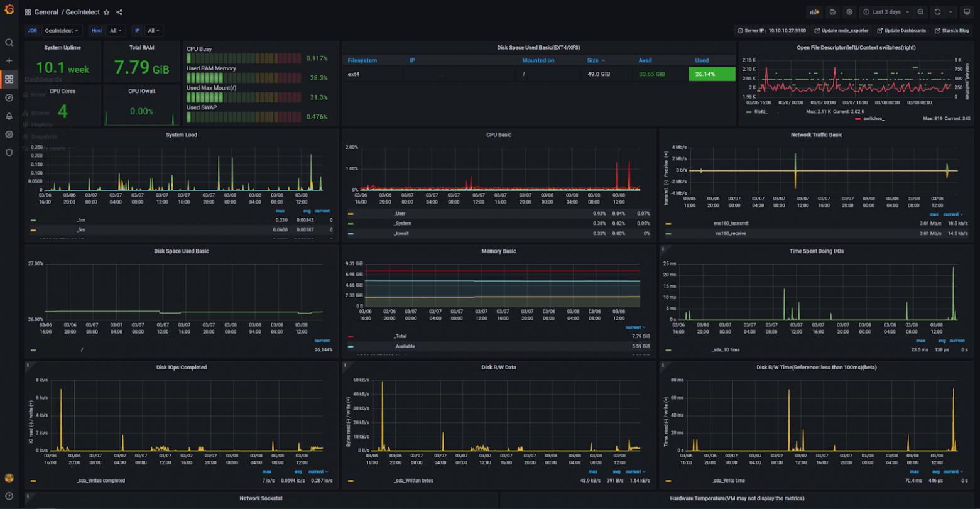Open the Explore compass icon
Viewport: 980px width, 509px height.
[9, 97]
